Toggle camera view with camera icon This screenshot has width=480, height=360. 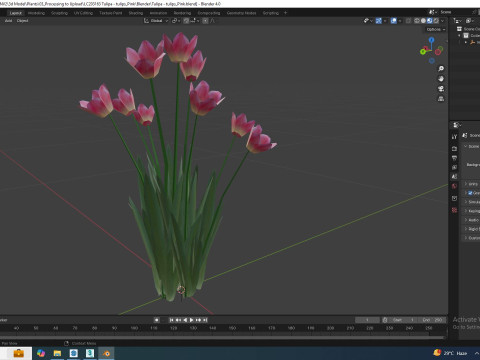441,89
